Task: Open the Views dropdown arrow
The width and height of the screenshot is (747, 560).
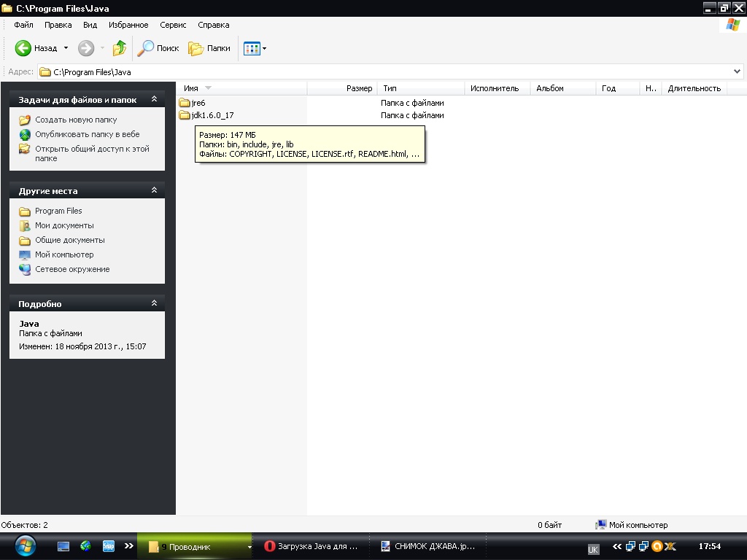Action: [x=264, y=48]
